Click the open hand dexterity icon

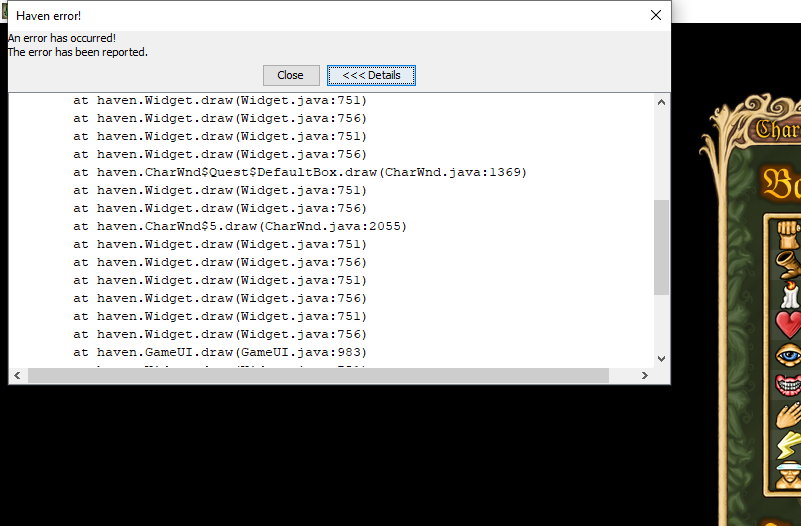click(789, 415)
